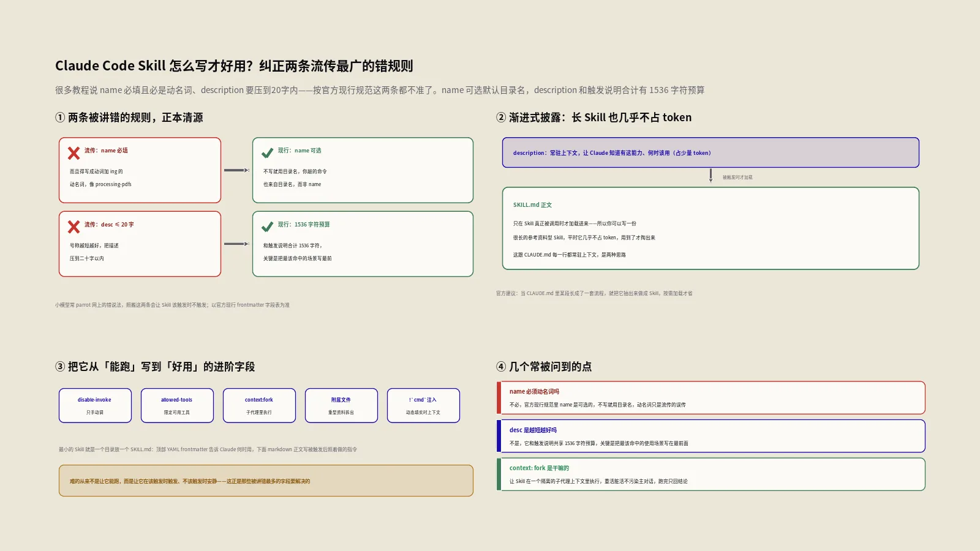The height and width of the screenshot is (551, 980).
Task: Click the caption 只手动调 under disable-invoke
Action: pyautogui.click(x=95, y=413)
